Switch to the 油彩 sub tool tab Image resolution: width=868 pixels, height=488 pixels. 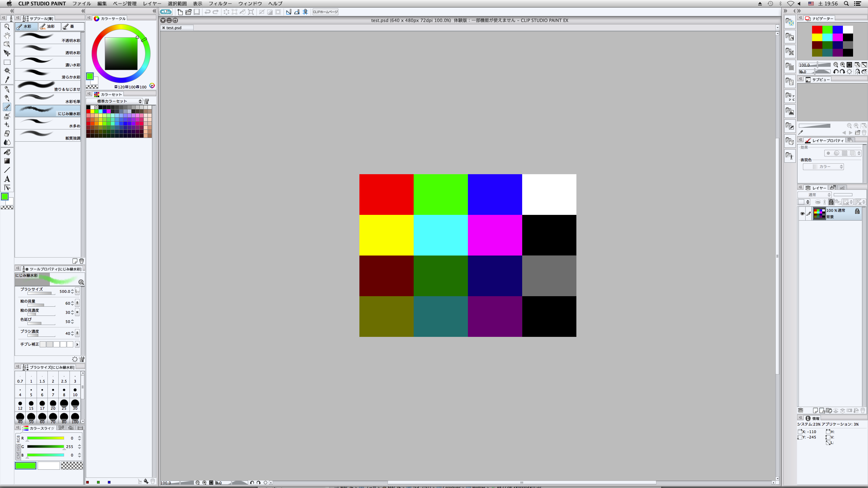pos(50,26)
